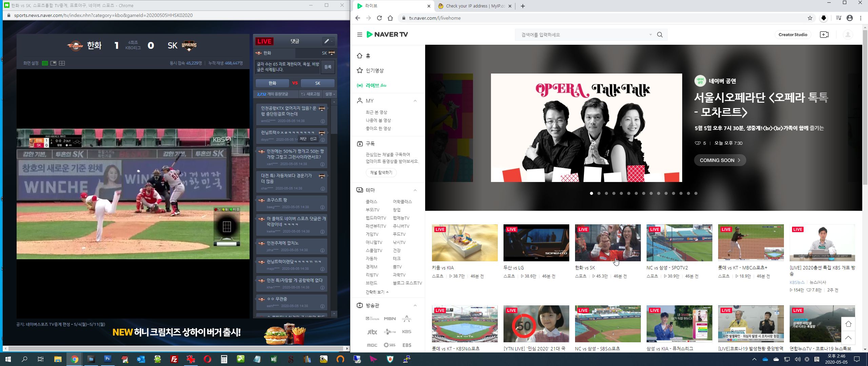Switch to picture-in-picture screen layout
This screenshot has height=366, width=868.
pos(53,63)
